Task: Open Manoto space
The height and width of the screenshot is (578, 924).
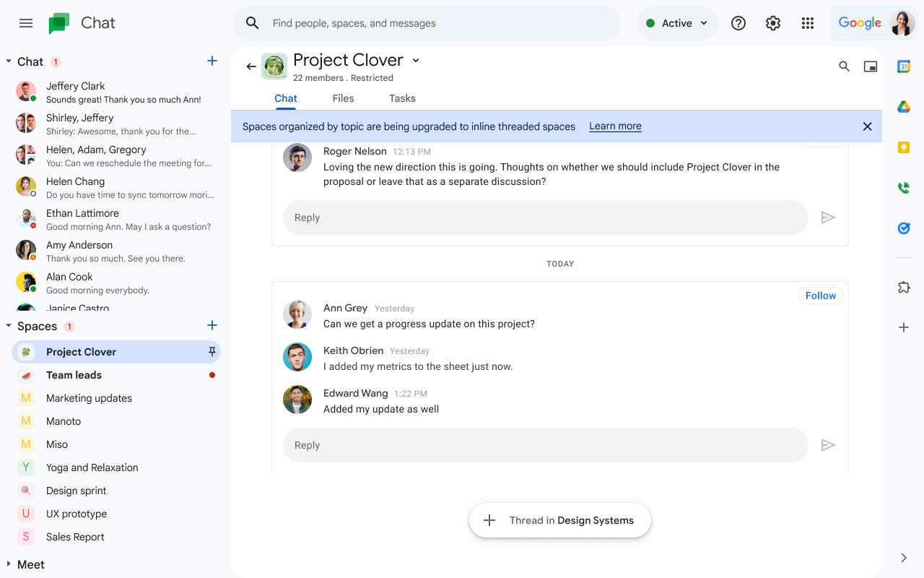Action: tap(115, 421)
